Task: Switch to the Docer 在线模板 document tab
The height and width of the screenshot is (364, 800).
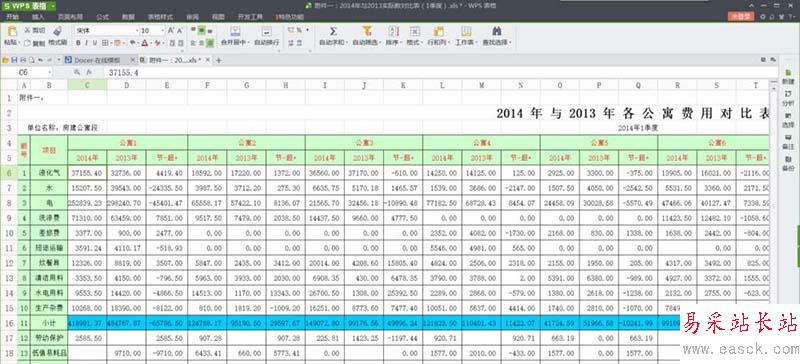Action: [97, 60]
